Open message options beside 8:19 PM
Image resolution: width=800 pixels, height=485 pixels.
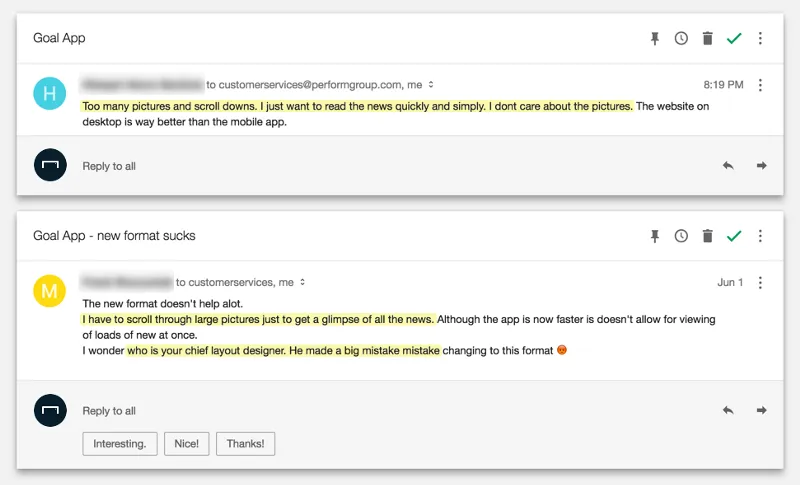click(760, 85)
